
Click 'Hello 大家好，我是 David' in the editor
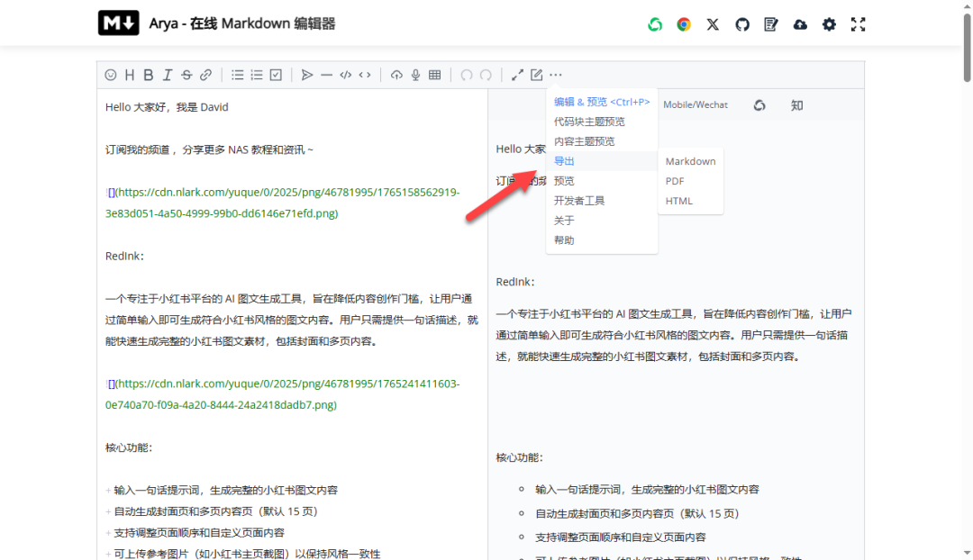pyautogui.click(x=167, y=107)
